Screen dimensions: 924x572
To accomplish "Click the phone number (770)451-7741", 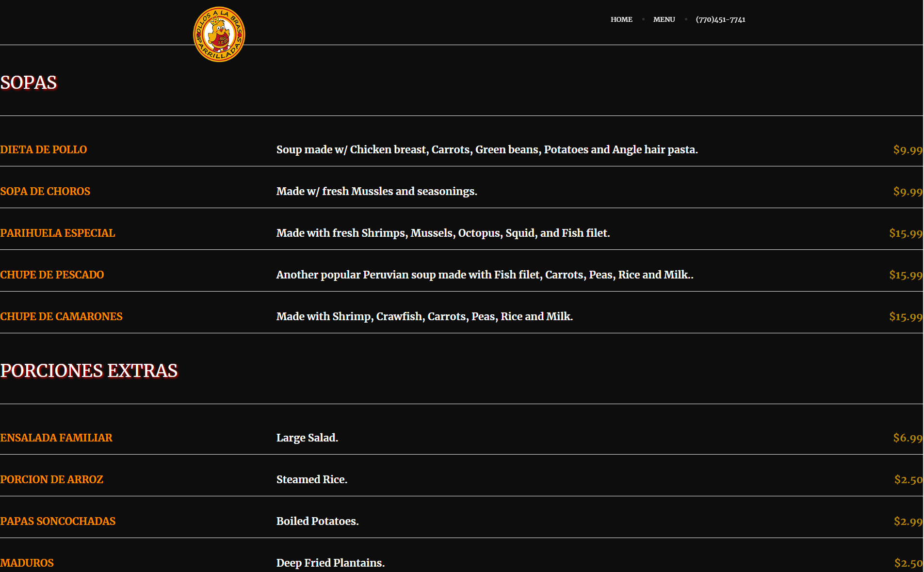I will [720, 19].
